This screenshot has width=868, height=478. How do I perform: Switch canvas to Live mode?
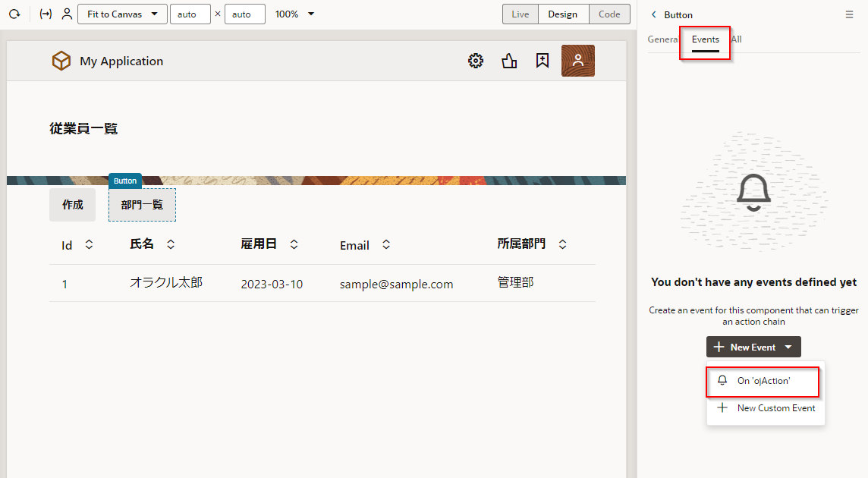click(x=520, y=14)
